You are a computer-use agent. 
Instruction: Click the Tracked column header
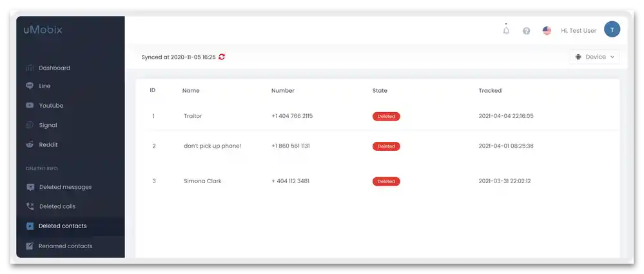[490, 90]
